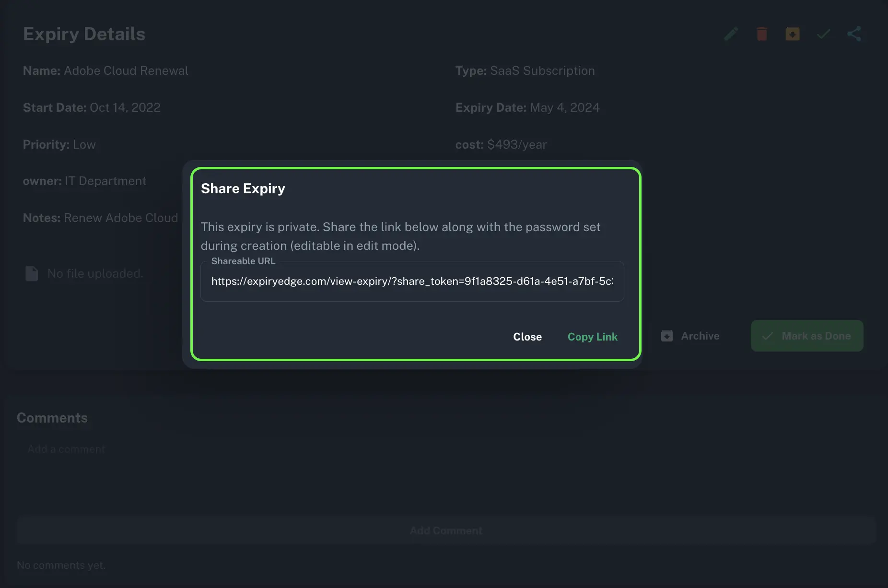Click the Name: Adobe Cloud Renewal text
This screenshot has width=888, height=588.
[x=105, y=71]
